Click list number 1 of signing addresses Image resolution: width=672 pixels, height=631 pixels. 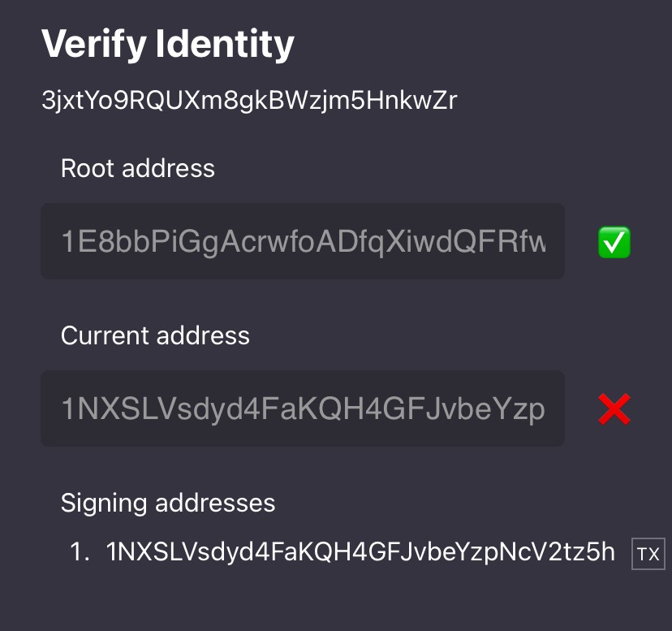click(79, 553)
